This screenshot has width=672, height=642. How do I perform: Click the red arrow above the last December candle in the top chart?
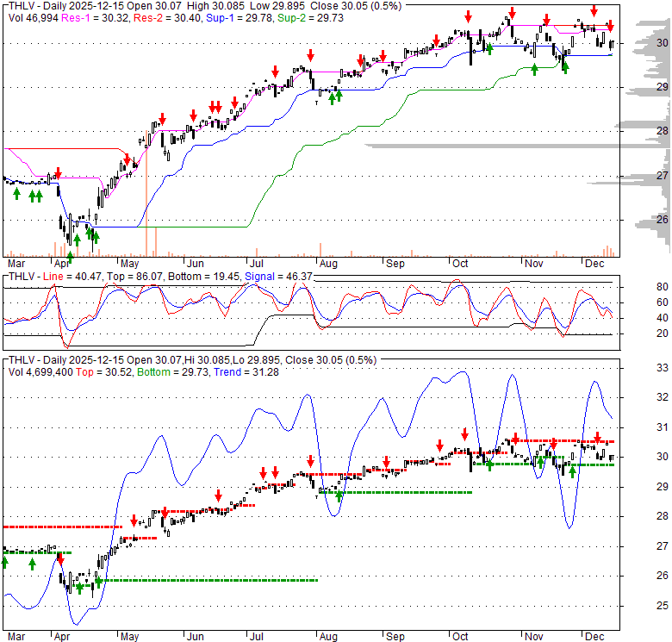coord(611,27)
